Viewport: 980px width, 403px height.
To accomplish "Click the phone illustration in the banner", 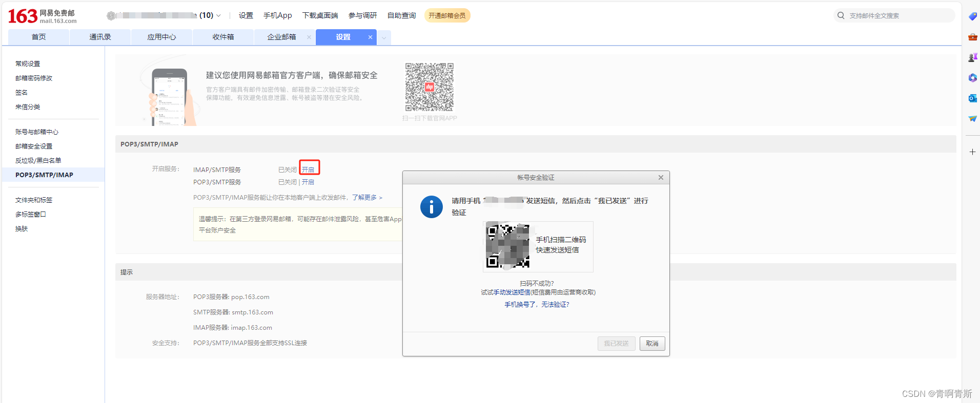I will (169, 97).
